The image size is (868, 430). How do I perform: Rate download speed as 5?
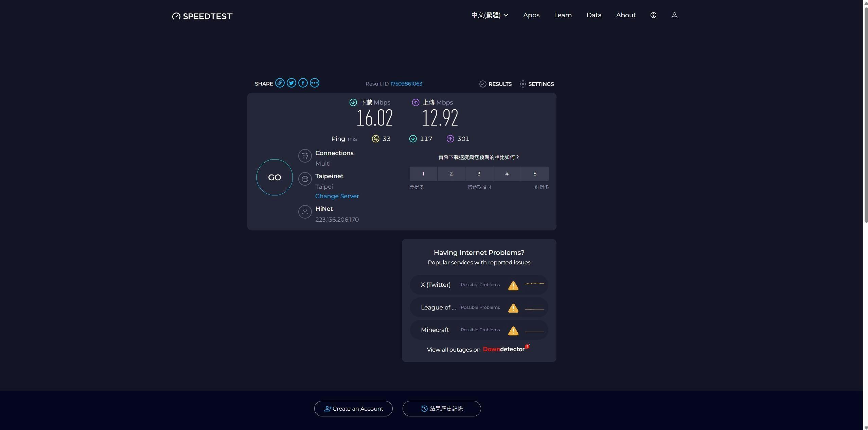[535, 173]
